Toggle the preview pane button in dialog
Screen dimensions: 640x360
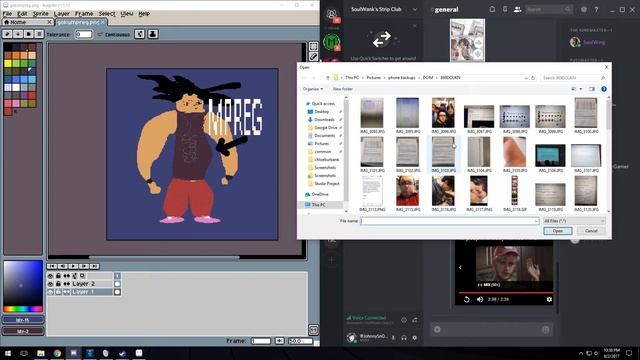click(592, 89)
